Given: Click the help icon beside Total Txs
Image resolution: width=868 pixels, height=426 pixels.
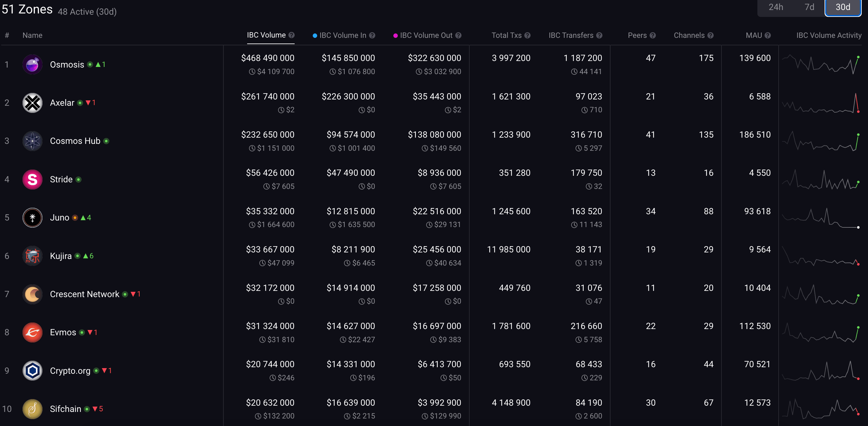Looking at the screenshot, I should point(528,35).
